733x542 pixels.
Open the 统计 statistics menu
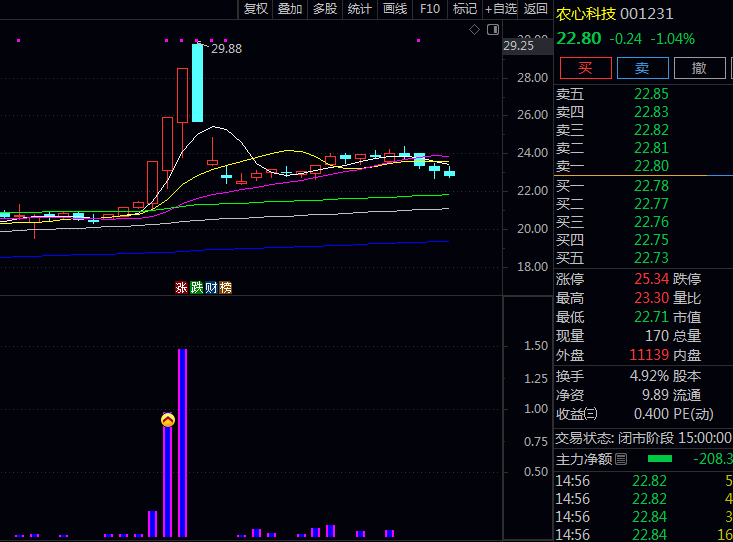click(360, 9)
